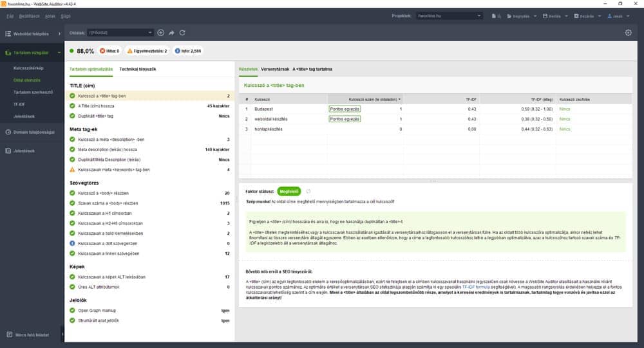
Task: Click the Tartalom vizsgálat sidebar icon
Action: (8, 53)
